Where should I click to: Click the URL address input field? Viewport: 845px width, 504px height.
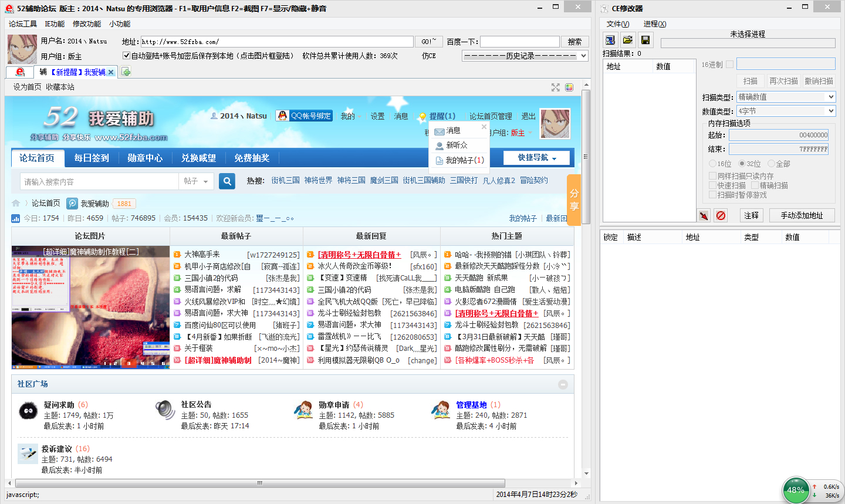[x=277, y=42]
